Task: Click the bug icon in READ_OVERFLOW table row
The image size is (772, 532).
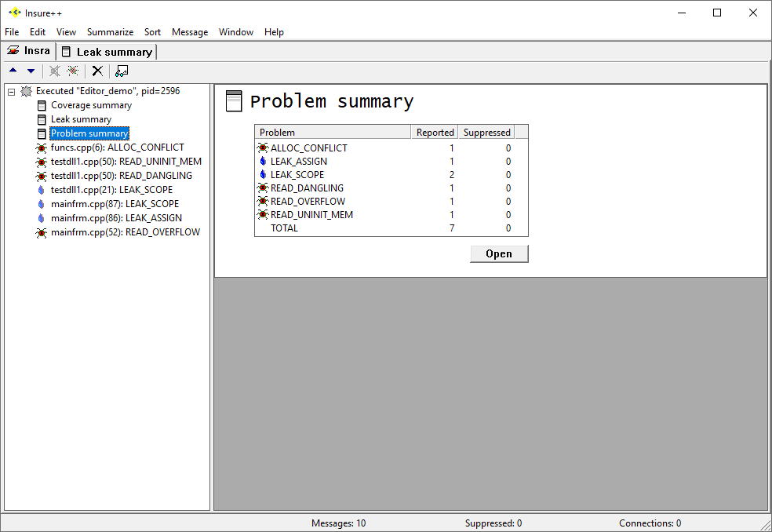Action: [263, 201]
